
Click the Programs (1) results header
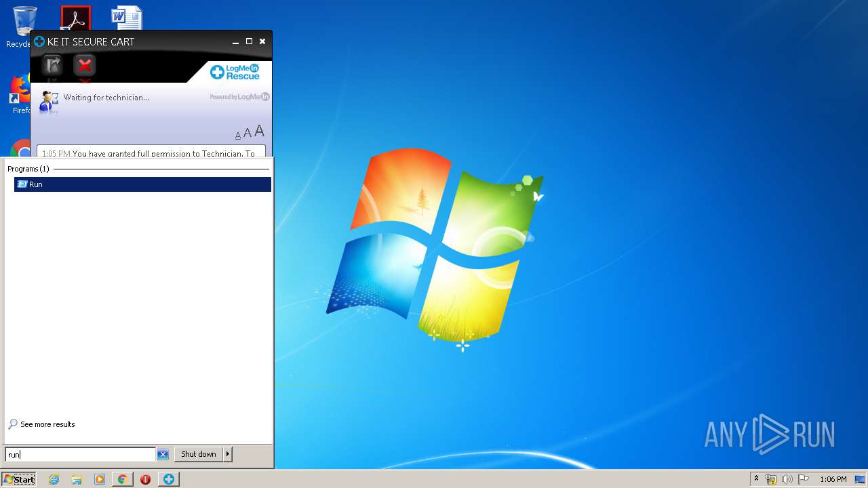pyautogui.click(x=28, y=169)
